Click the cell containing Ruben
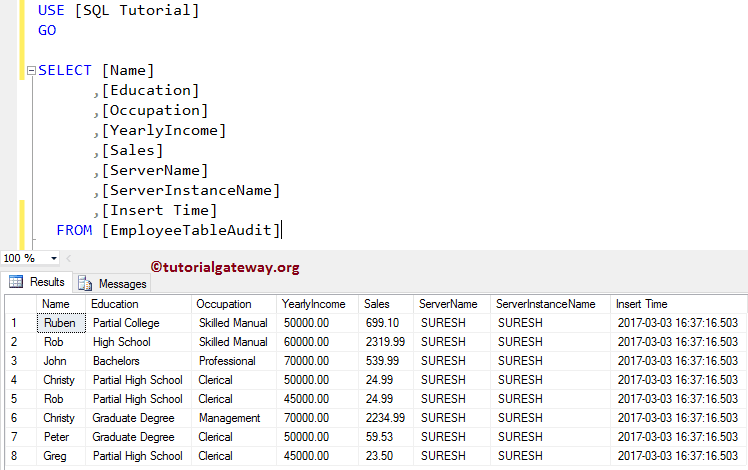 [60, 323]
